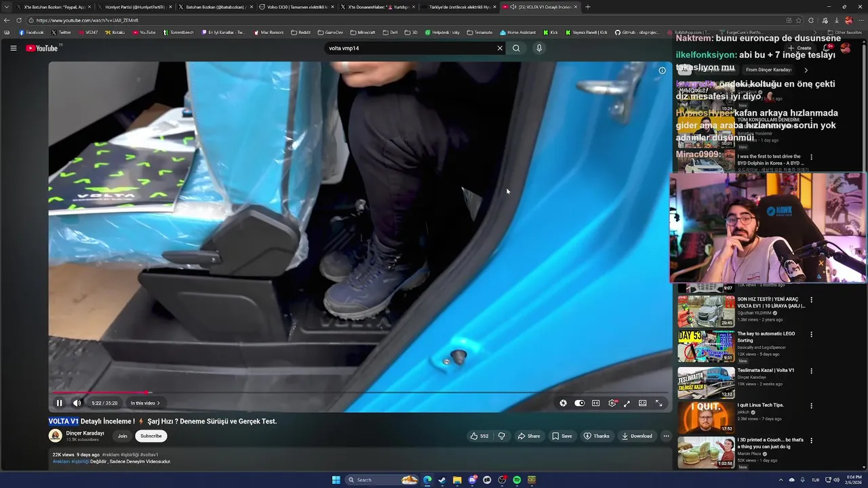Toggle the autoplay switch in player

579,403
